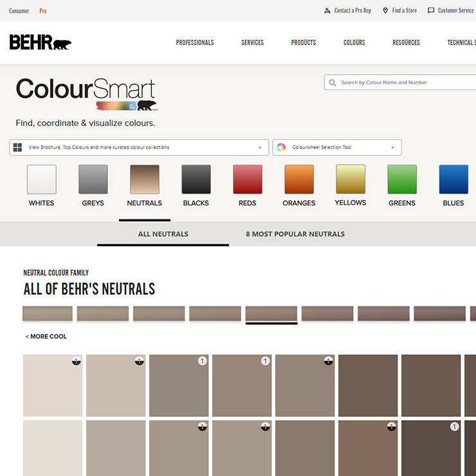Open second-row fourth taupe colour tile
This screenshot has height=476, width=476.
coord(242,448)
